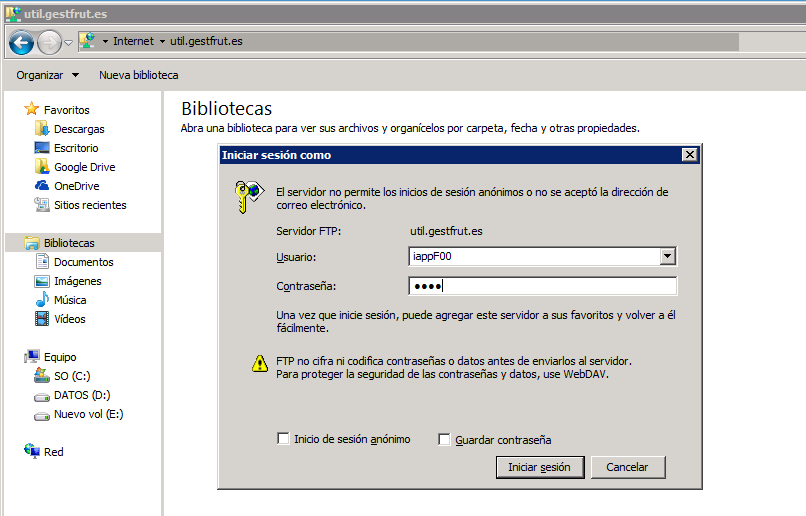Open the Música library icon

pyautogui.click(x=42, y=300)
